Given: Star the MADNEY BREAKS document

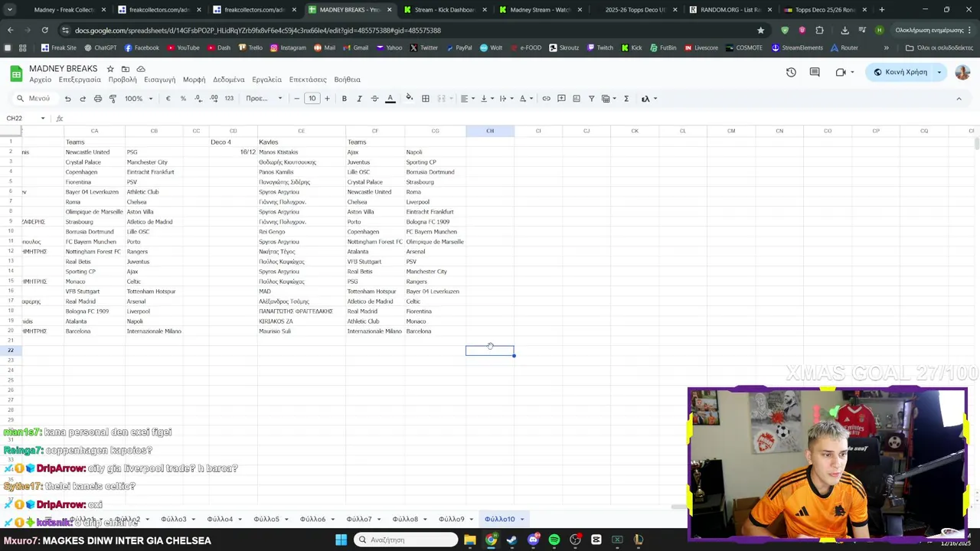Looking at the screenshot, I should [110, 69].
